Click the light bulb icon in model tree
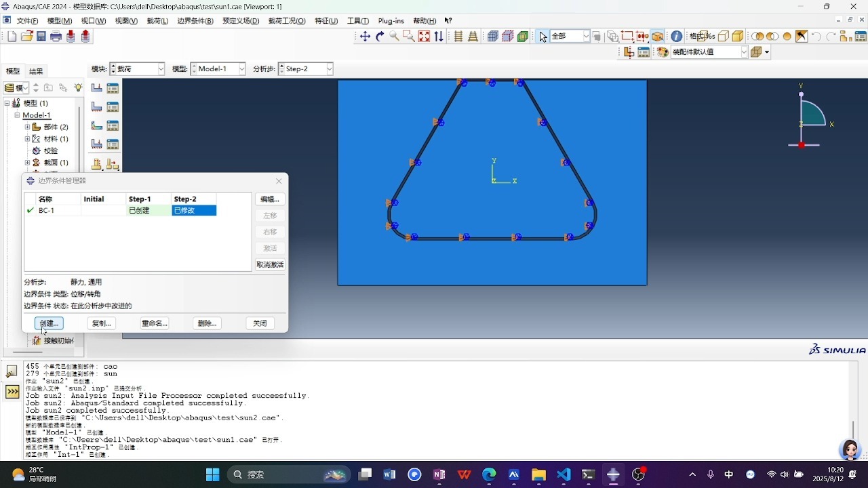Image resolution: width=868 pixels, height=488 pixels. click(79, 87)
